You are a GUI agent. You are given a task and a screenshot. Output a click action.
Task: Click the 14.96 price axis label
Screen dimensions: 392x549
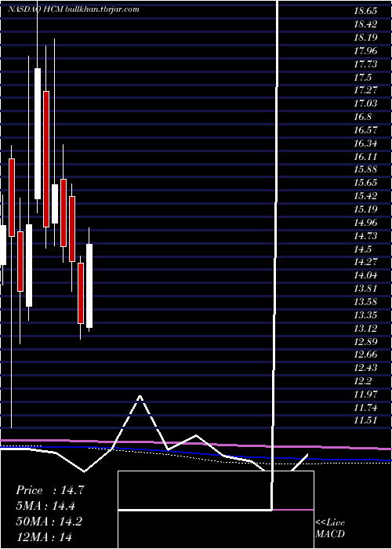[365, 223]
